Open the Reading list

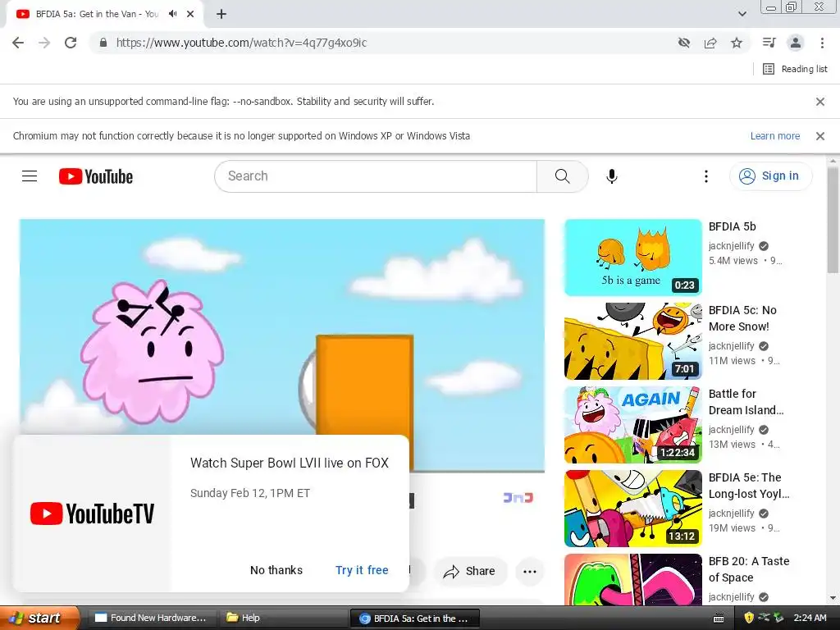(795, 69)
